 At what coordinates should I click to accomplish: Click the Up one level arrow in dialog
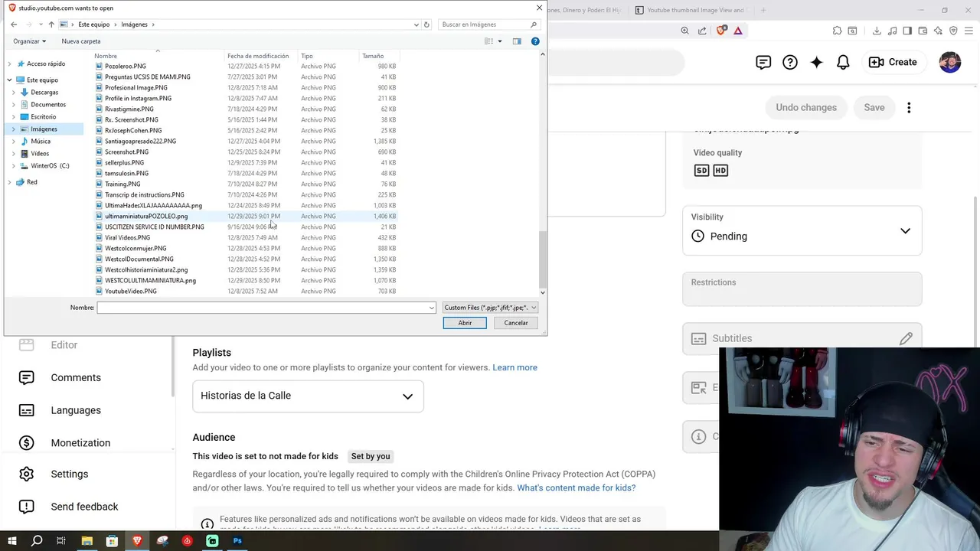coord(51,24)
